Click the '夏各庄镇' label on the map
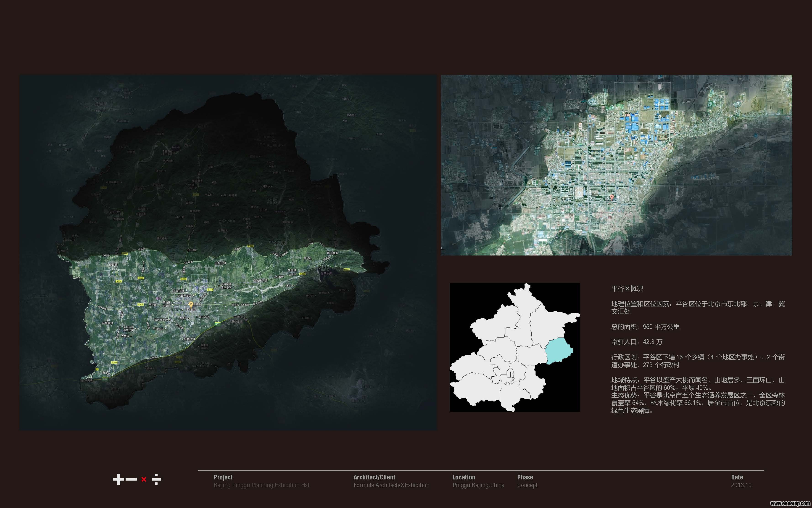812x508 pixels. pyautogui.click(x=237, y=322)
